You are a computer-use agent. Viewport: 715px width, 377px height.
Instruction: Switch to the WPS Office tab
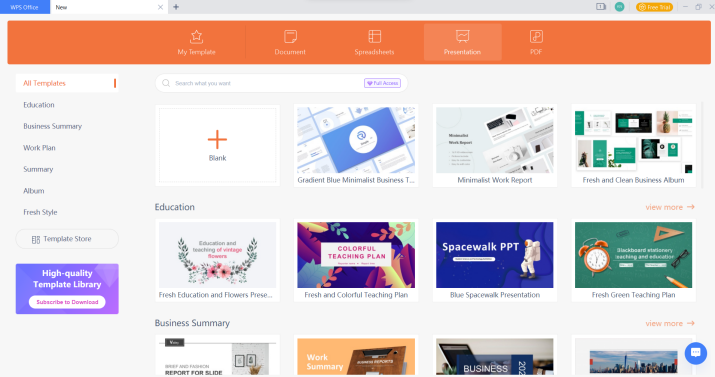pos(25,7)
